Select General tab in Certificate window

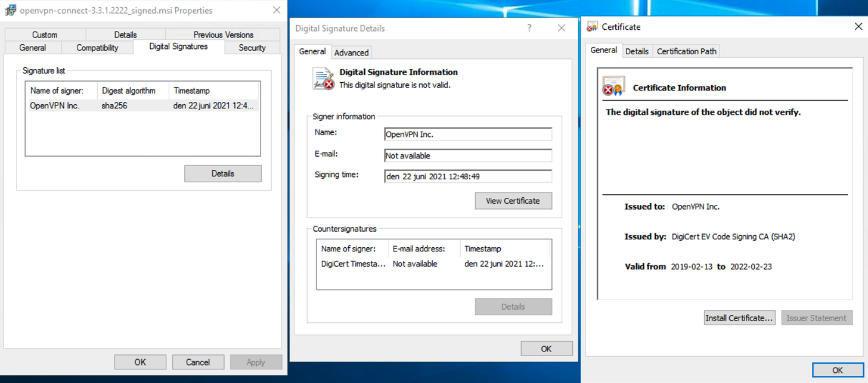click(604, 50)
